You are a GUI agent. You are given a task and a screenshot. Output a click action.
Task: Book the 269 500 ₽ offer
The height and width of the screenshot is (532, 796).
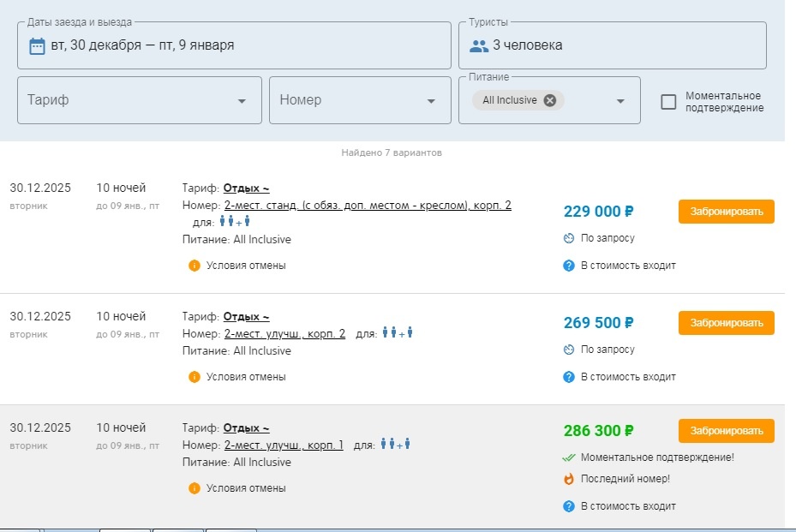coord(727,323)
